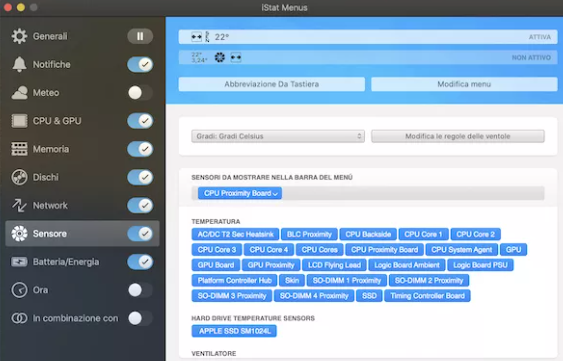Image resolution: width=563 pixels, height=361 pixels.
Task: Select the CPU Core 3 sensor
Action: pyautogui.click(x=217, y=250)
